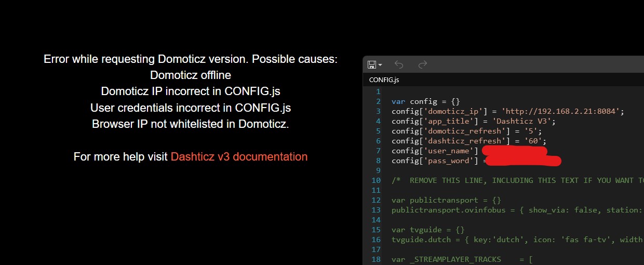Open the save options dropdown arrow
Viewport: 644px width, 265px height.
click(x=381, y=65)
